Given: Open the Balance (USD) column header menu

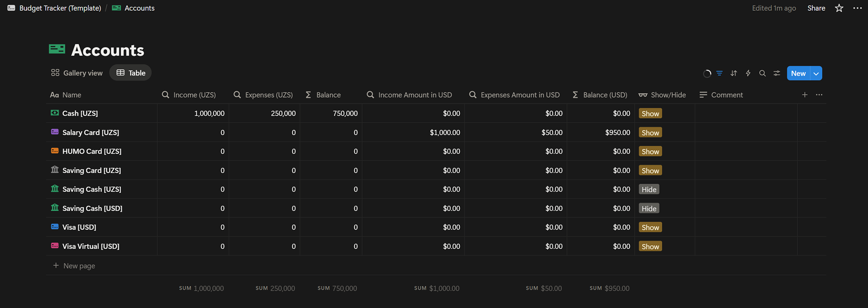Looking at the screenshot, I should tap(600, 95).
